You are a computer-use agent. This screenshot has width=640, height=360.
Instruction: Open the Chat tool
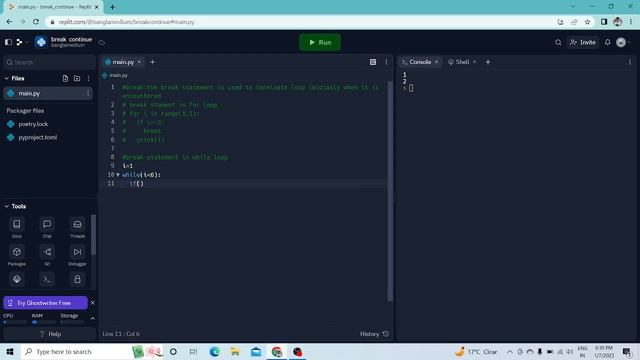click(47, 228)
